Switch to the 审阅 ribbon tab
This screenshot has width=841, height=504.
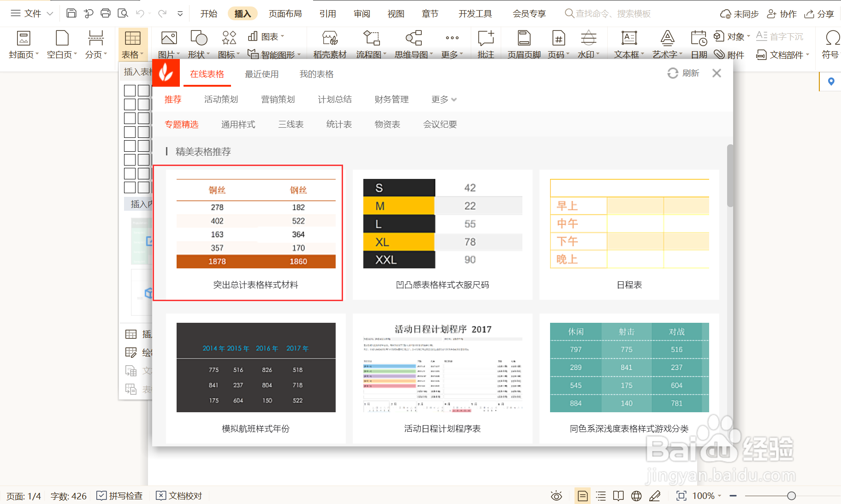(362, 13)
